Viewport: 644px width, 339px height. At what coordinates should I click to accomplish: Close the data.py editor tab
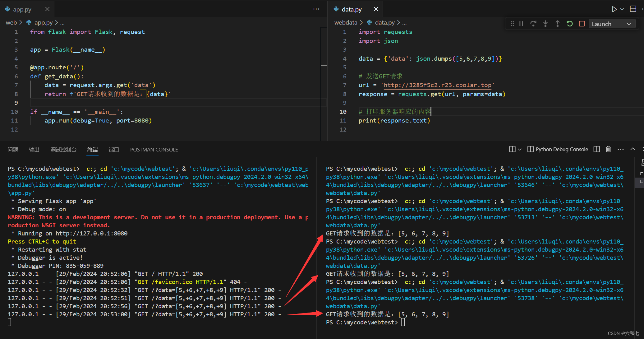click(376, 9)
